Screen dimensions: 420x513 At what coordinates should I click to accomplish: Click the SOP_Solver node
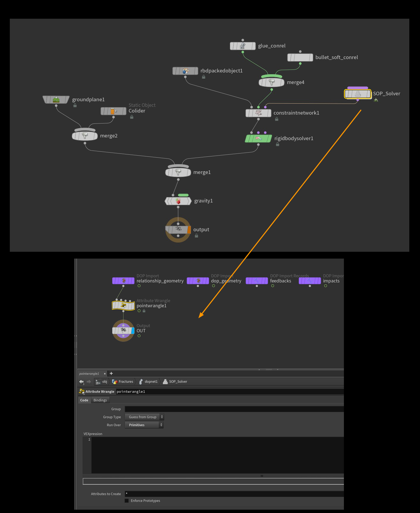pos(358,94)
